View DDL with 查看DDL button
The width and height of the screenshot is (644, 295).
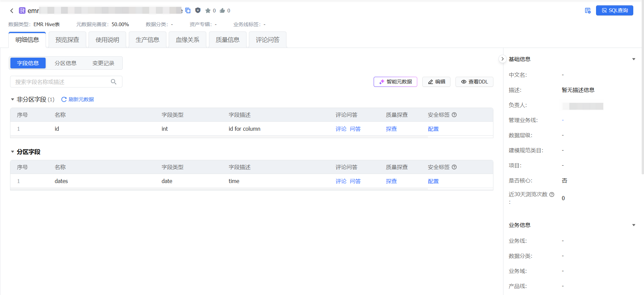474,82
